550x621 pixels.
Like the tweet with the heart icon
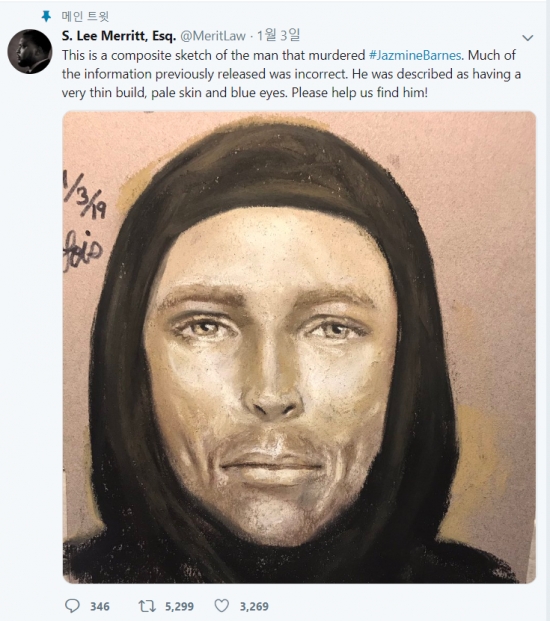[222, 606]
